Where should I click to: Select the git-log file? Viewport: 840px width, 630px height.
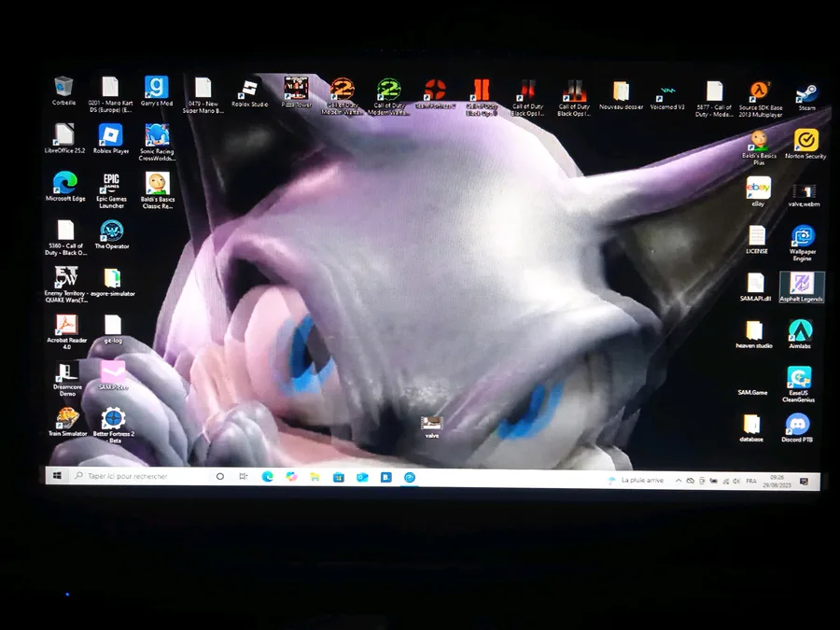[x=113, y=329]
